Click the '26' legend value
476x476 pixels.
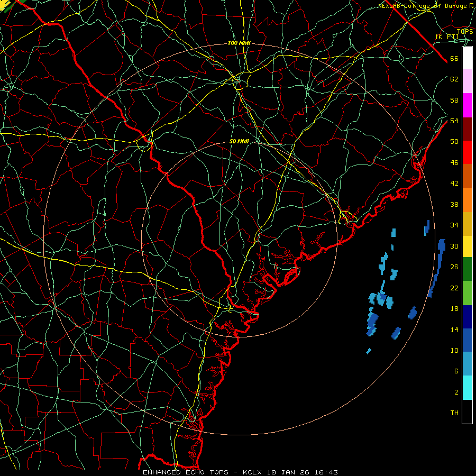(x=454, y=267)
